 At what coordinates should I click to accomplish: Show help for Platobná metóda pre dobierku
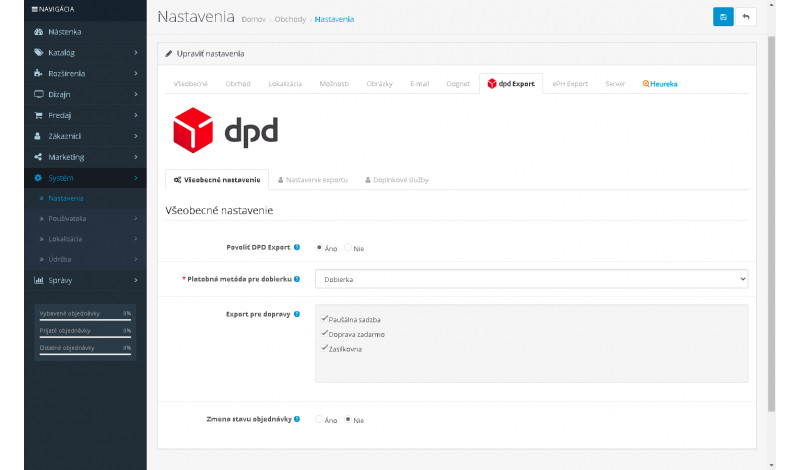point(297,279)
